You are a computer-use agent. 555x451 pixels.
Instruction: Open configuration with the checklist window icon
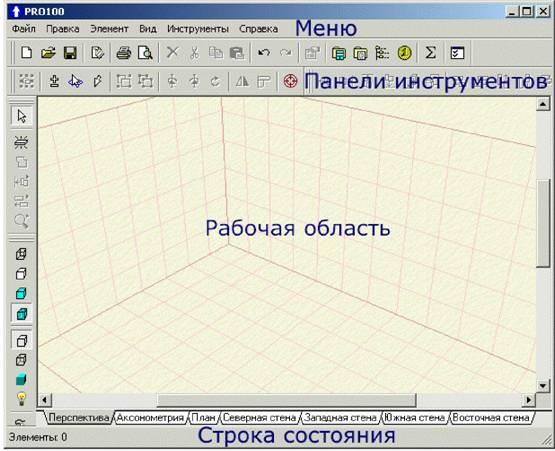tap(457, 53)
